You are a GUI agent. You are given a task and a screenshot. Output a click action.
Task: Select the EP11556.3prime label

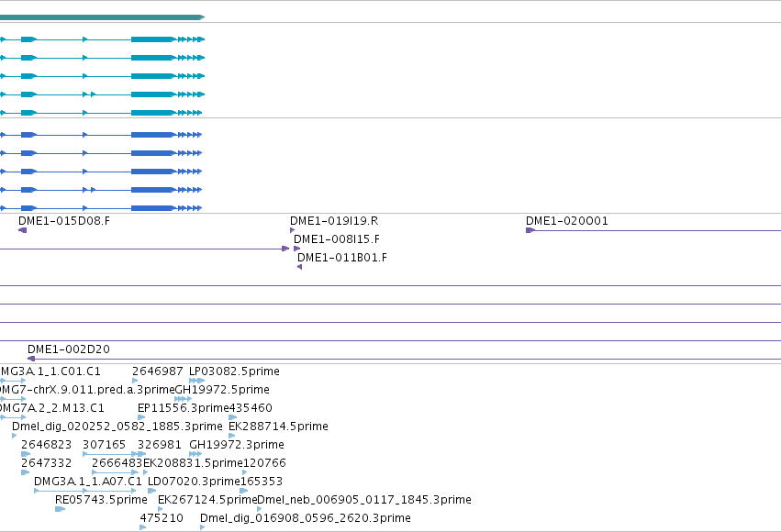[184, 408]
